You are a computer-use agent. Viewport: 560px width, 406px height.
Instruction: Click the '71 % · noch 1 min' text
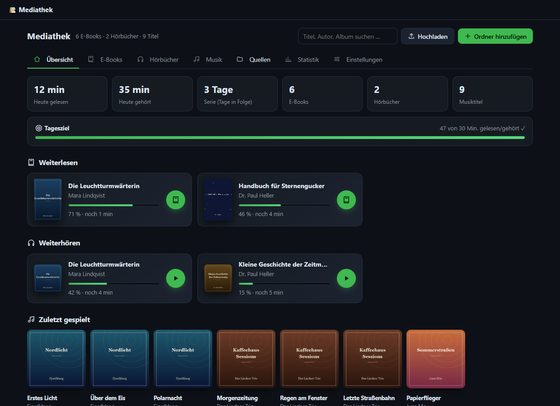(x=90, y=214)
